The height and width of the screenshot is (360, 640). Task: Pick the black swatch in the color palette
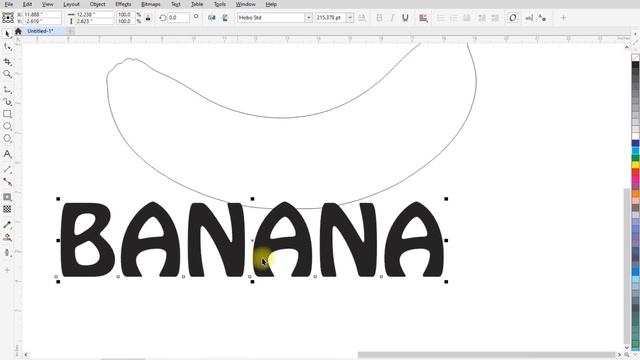click(636, 65)
